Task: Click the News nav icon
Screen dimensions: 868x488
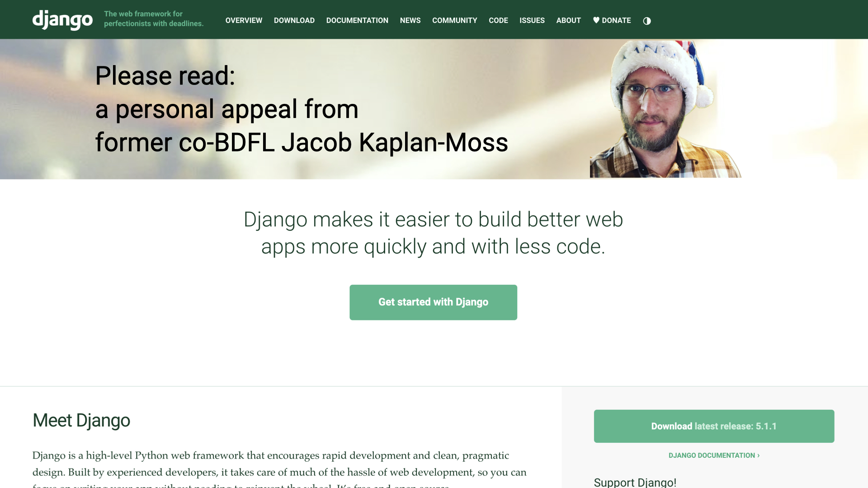Action: 410,20
